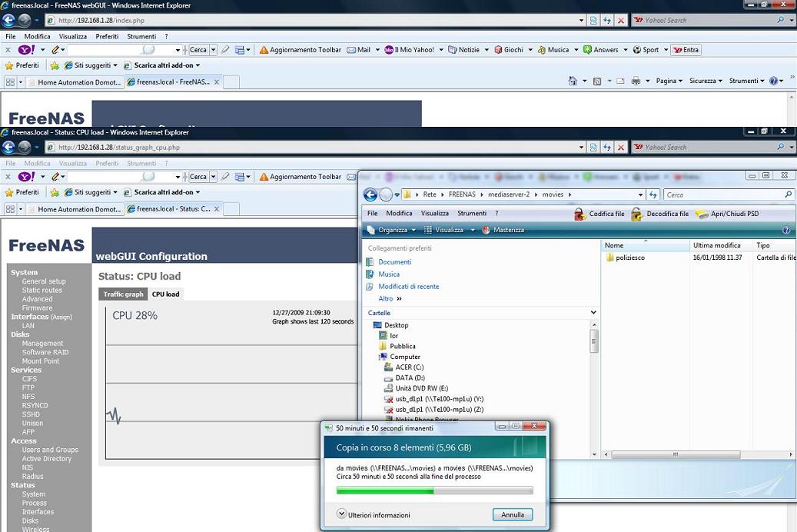Click Yahoo search magnifier in FreeNAS webGUI window
Image resolution: width=797 pixels, height=532 pixels.
781,20
